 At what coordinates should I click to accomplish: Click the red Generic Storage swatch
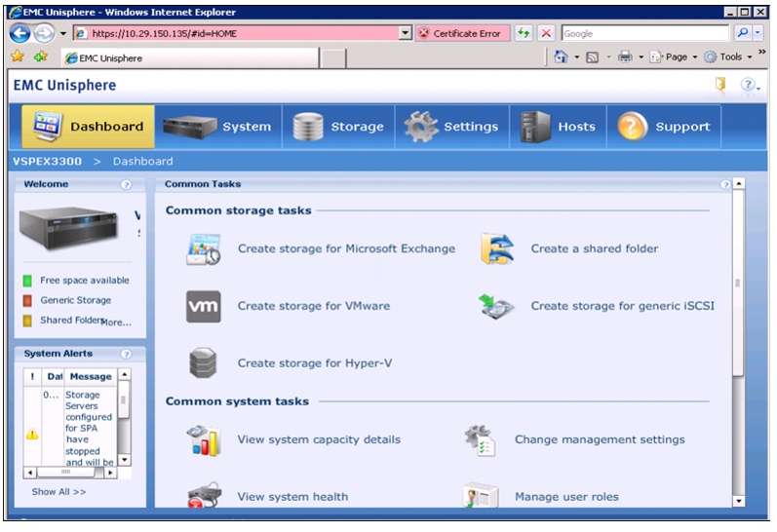pyautogui.click(x=27, y=301)
